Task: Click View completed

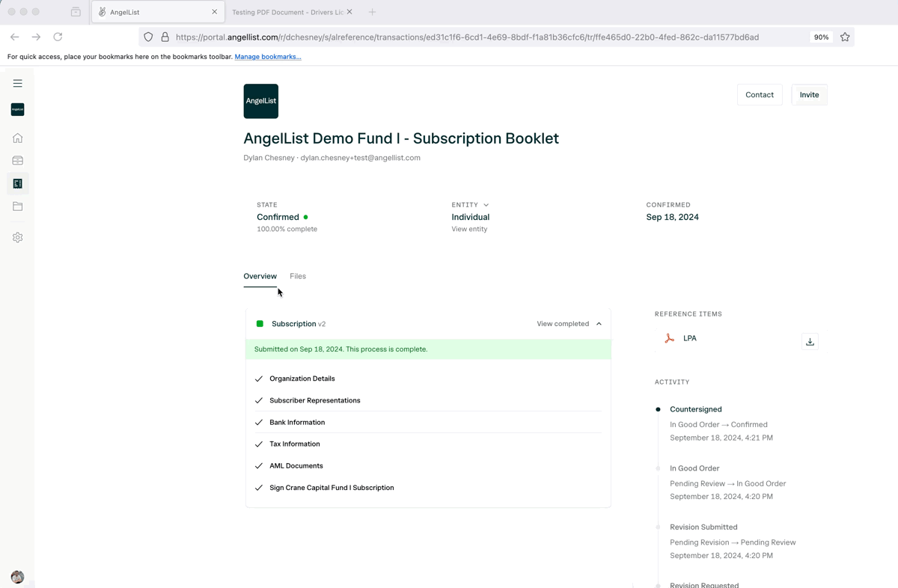Action: click(x=563, y=324)
